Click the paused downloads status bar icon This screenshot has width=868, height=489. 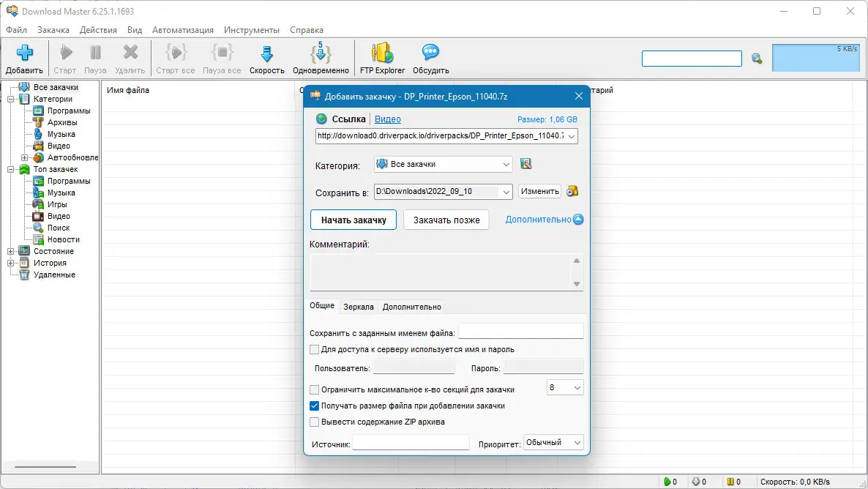730,482
